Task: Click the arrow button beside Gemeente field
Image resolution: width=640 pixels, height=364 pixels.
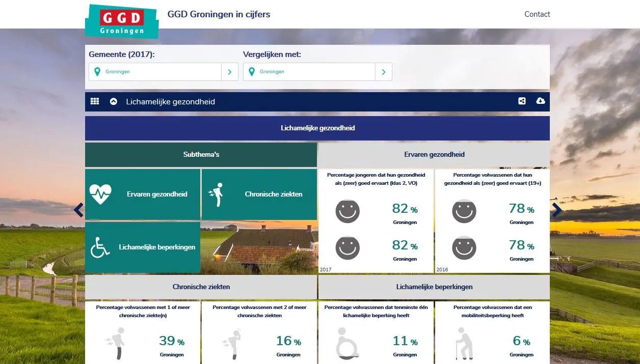Action: pyautogui.click(x=230, y=72)
